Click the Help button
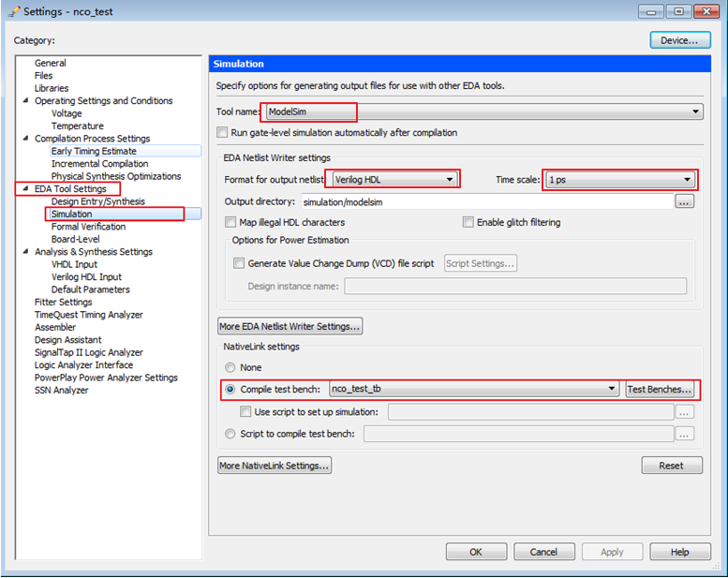 click(x=679, y=552)
